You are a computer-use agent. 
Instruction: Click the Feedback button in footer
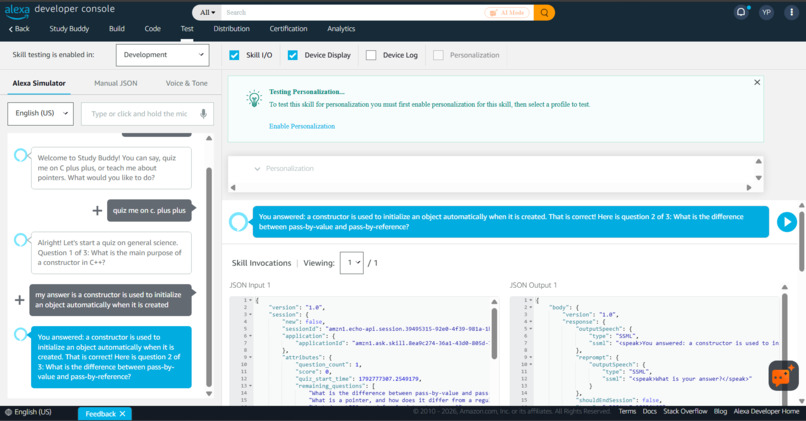tap(105, 413)
